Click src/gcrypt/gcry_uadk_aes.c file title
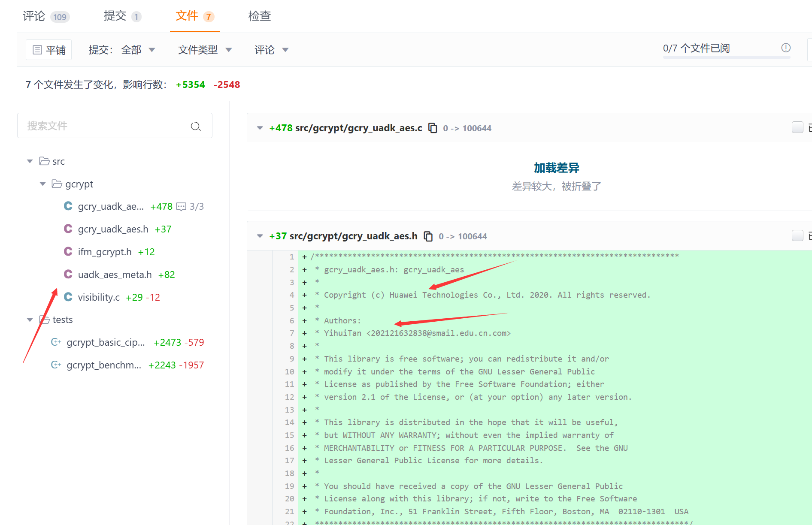 click(359, 128)
